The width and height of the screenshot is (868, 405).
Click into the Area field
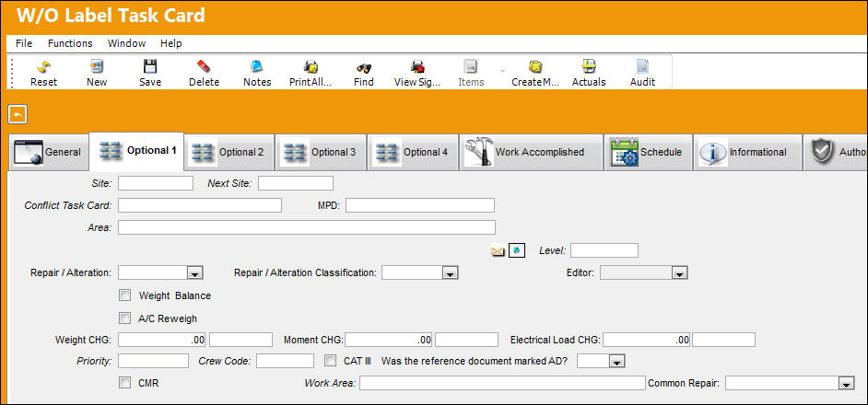coord(307,227)
